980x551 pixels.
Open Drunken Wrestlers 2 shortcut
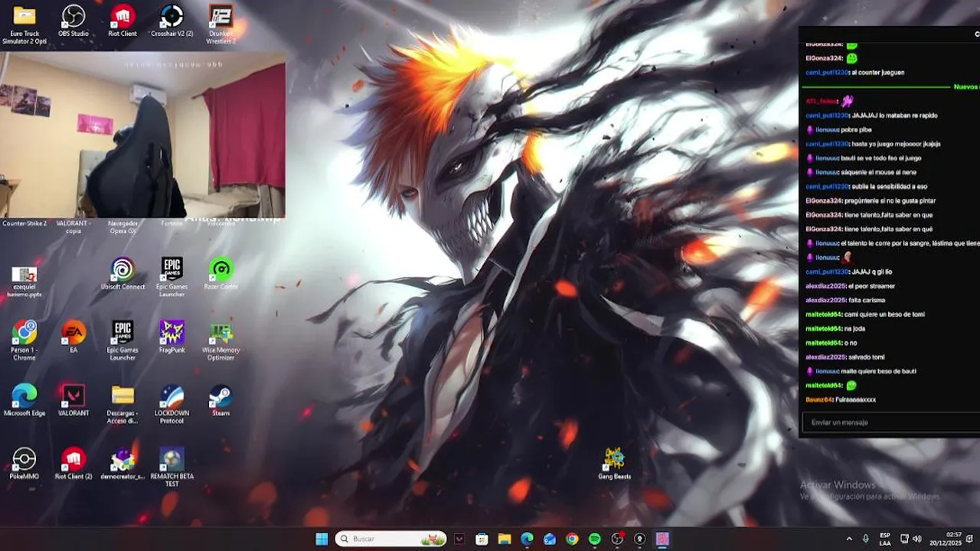point(220,24)
